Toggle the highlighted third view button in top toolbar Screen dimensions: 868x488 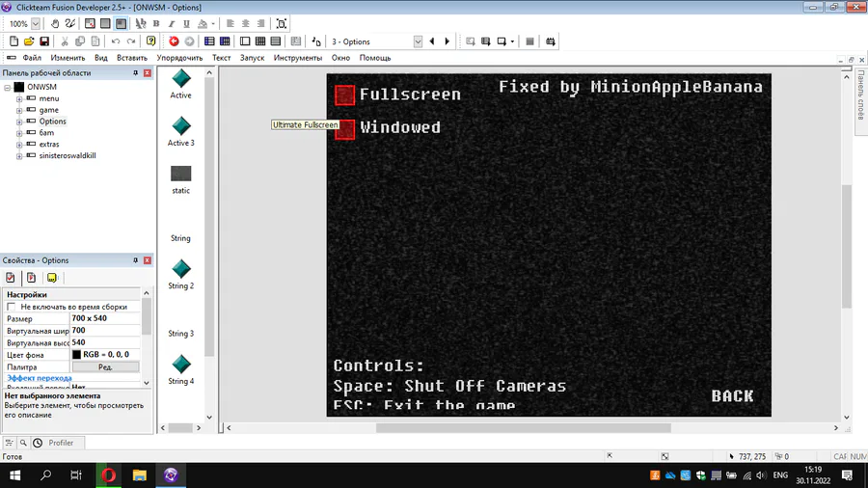[121, 24]
